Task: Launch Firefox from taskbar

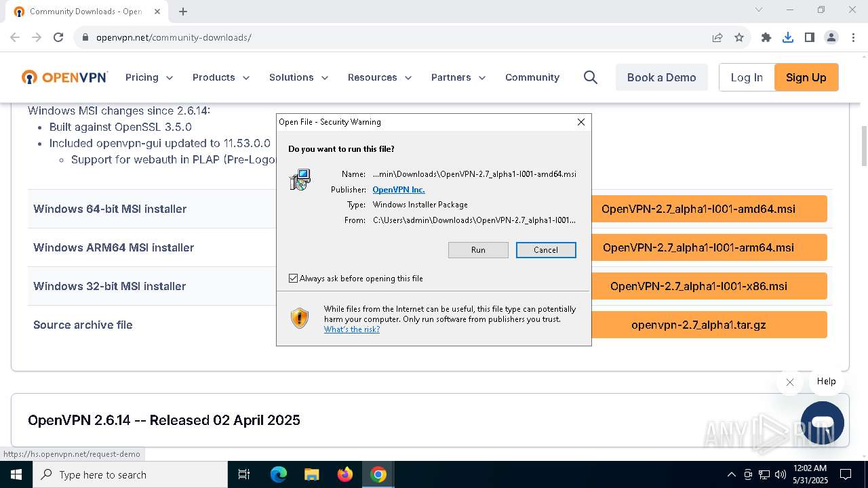Action: tap(345, 474)
